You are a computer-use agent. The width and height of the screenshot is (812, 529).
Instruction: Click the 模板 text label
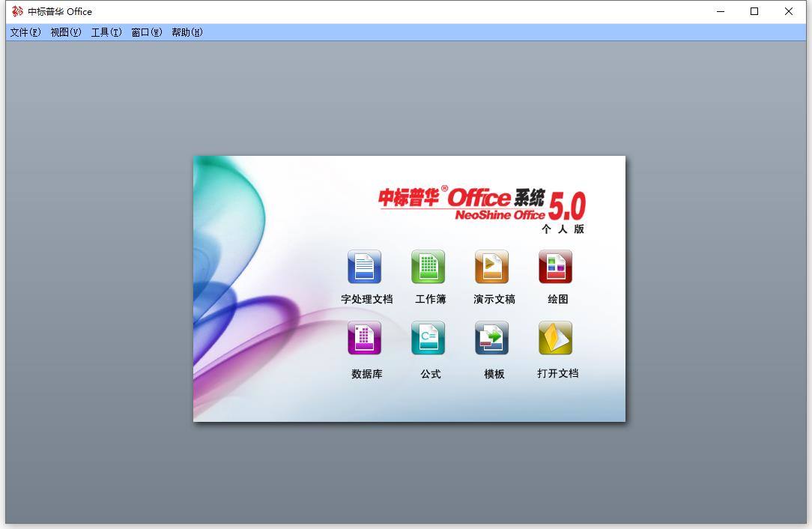tap(493, 373)
